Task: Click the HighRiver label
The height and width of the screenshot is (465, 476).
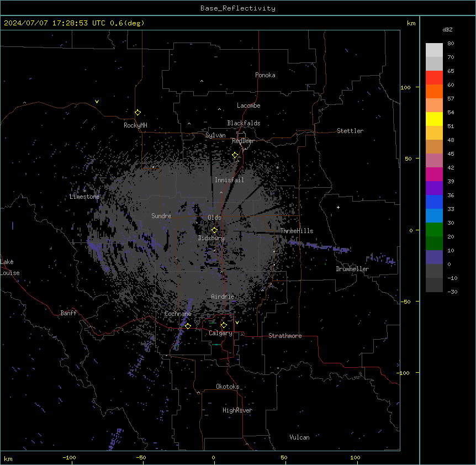Action: (237, 410)
